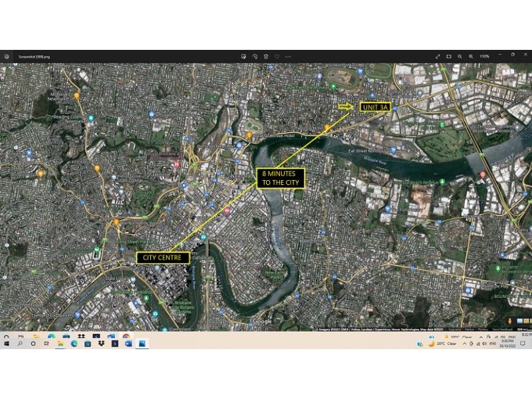Open the Windows Start menu
The width and height of the screenshot is (532, 399).
coord(7,344)
